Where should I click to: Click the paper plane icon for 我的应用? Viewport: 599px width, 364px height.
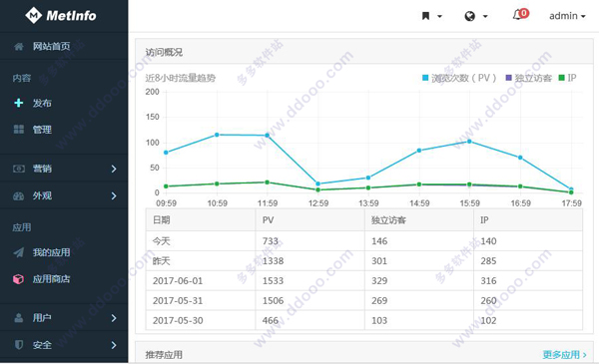pos(18,252)
